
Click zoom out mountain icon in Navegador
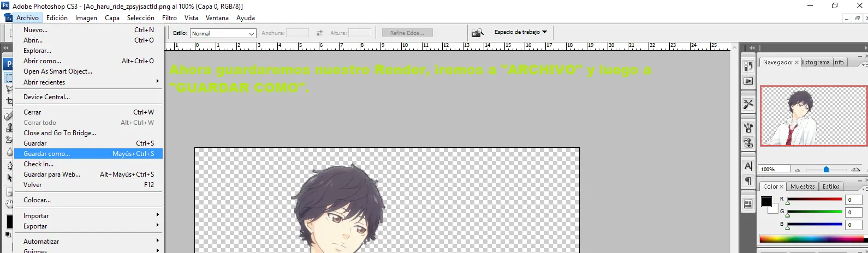tap(797, 170)
